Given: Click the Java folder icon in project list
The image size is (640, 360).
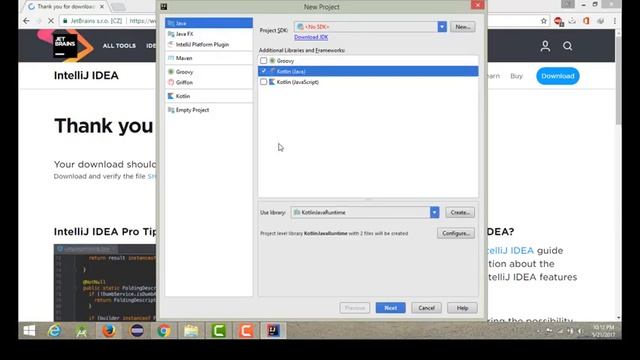Looking at the screenshot, I should (171, 23).
